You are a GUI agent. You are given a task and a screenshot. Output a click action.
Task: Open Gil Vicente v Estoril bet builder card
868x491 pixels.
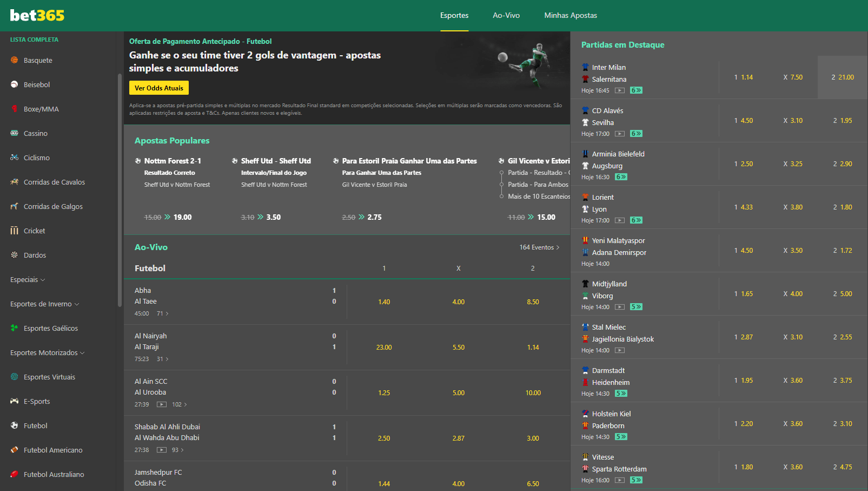point(534,189)
